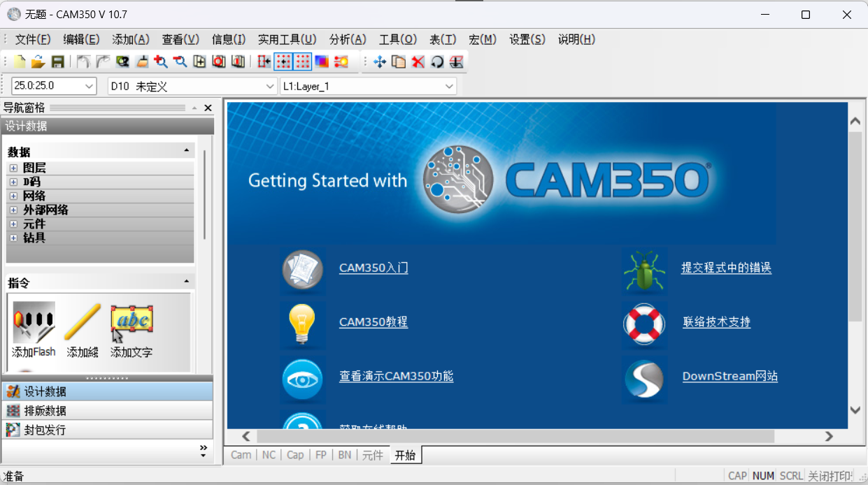Select the Add Line (添加綫) command icon
Screen dimensions: 868x485
tap(83, 322)
